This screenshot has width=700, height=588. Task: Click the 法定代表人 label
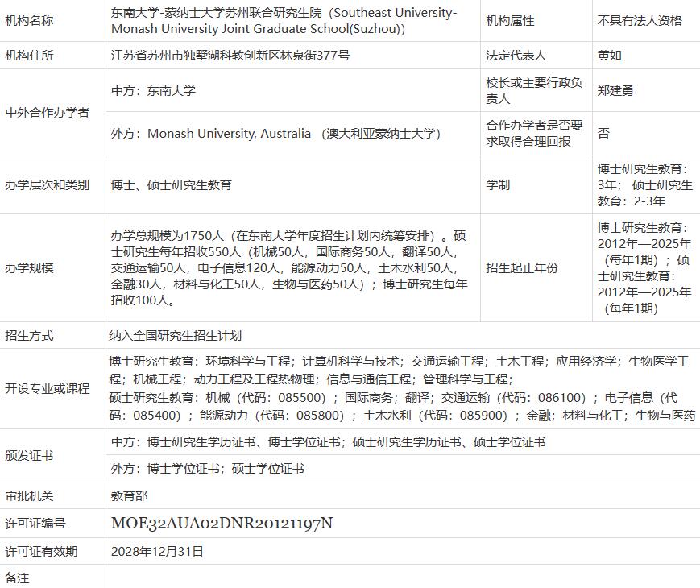[516, 56]
